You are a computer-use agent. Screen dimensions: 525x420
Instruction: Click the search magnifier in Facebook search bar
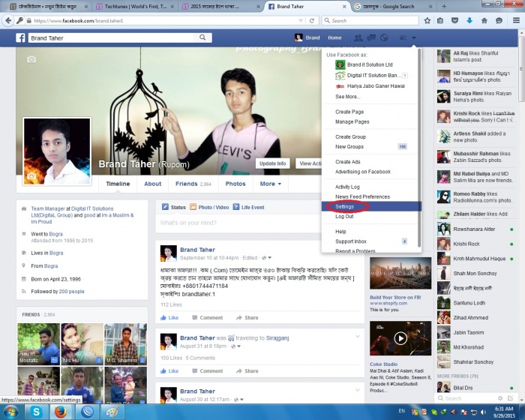[202, 37]
